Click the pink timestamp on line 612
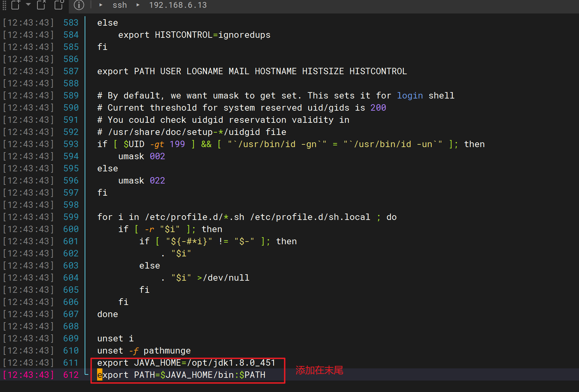The height and width of the screenshot is (392, 579). (x=28, y=374)
